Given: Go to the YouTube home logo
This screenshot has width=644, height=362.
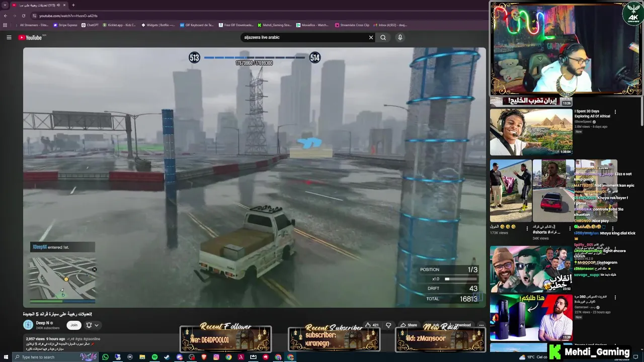Looking at the screenshot, I should click(31, 37).
